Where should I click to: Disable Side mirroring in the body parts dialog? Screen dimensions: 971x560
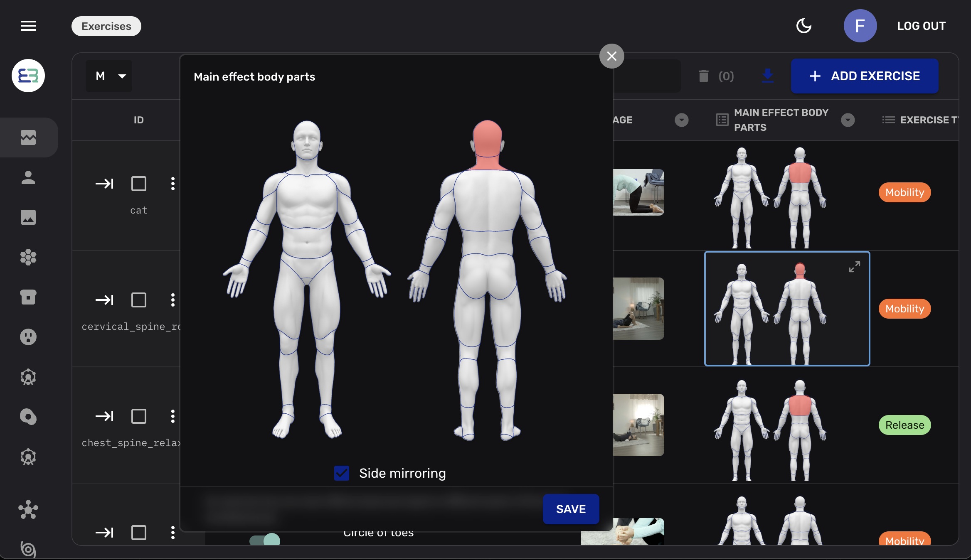(x=341, y=473)
